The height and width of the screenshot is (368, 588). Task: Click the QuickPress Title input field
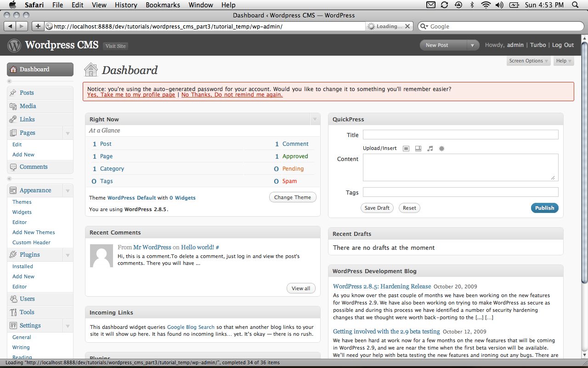pos(460,135)
